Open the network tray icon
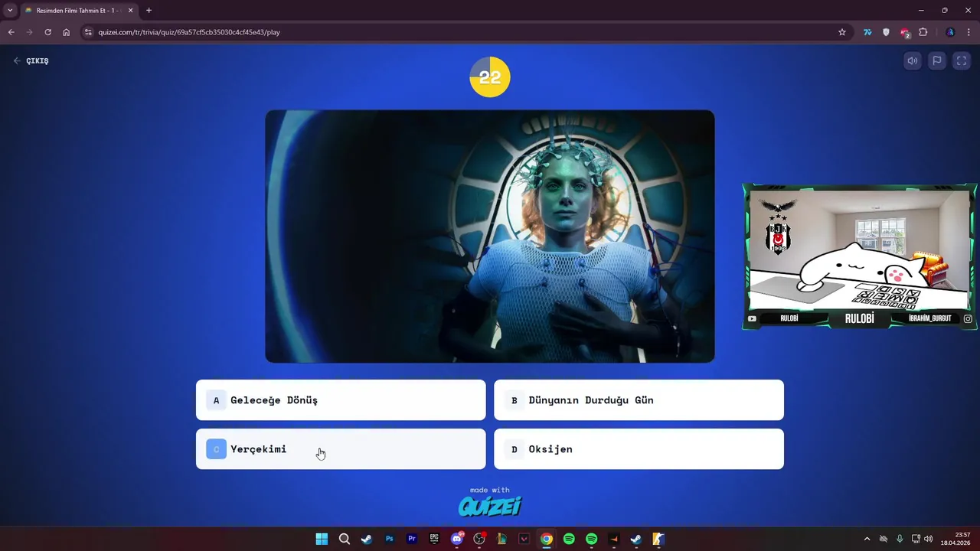 tap(916, 539)
